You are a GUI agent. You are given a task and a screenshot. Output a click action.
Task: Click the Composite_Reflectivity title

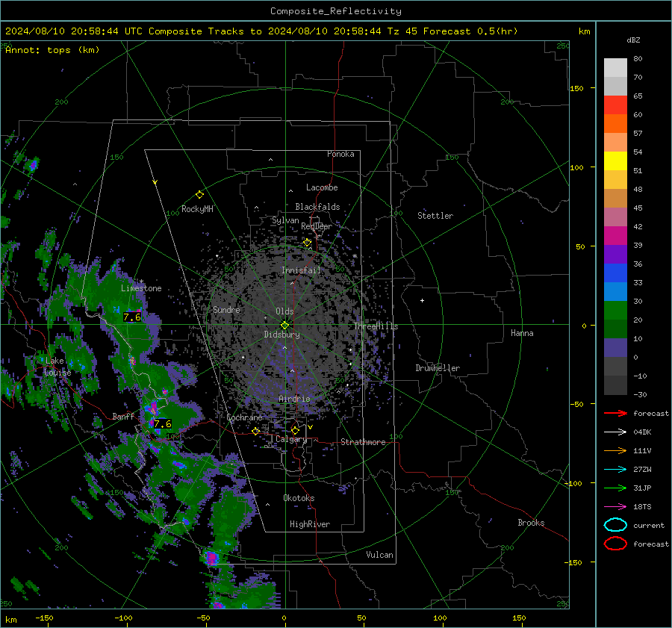336,11
